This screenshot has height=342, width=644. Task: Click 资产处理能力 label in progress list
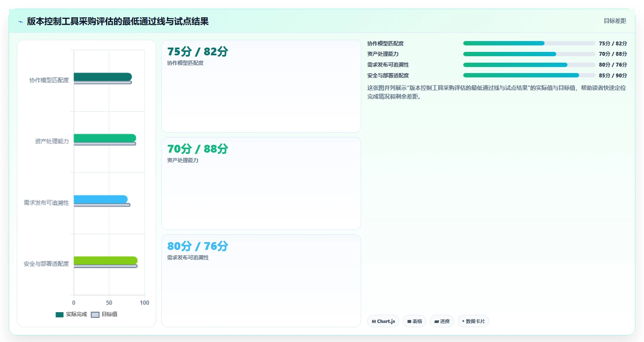pos(383,54)
